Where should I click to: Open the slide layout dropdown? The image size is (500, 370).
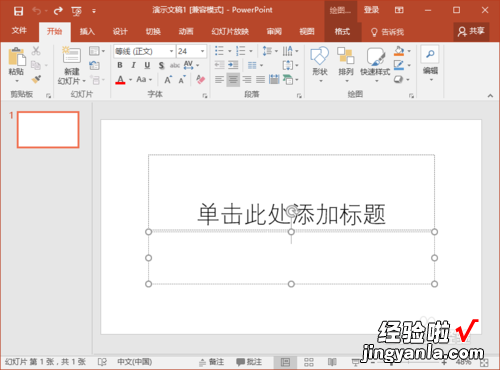coord(97,51)
